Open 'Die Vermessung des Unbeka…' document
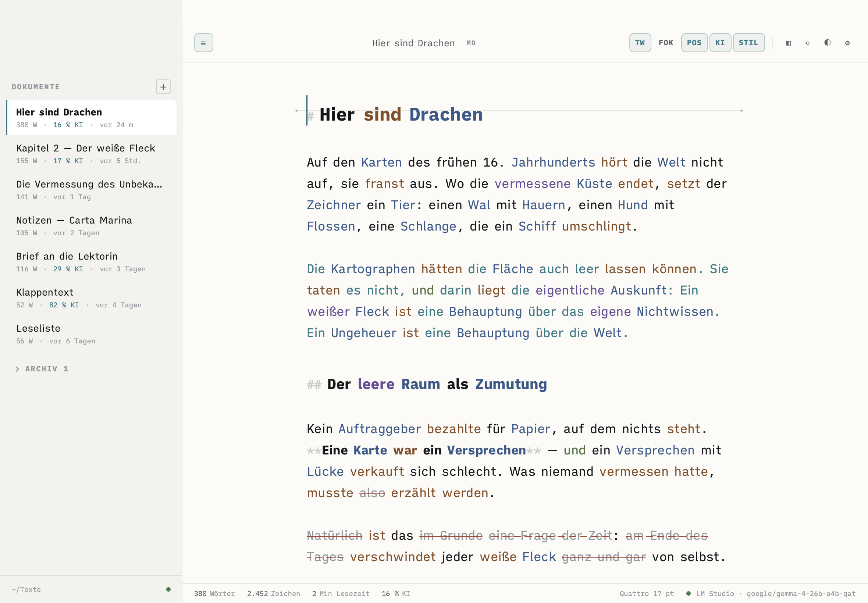The height and width of the screenshot is (603, 868). tap(92, 190)
